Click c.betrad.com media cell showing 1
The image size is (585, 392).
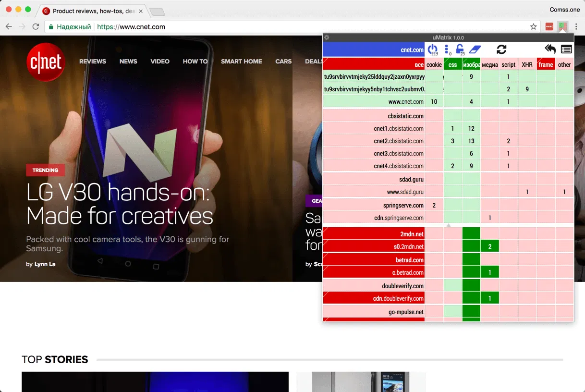[490, 272]
